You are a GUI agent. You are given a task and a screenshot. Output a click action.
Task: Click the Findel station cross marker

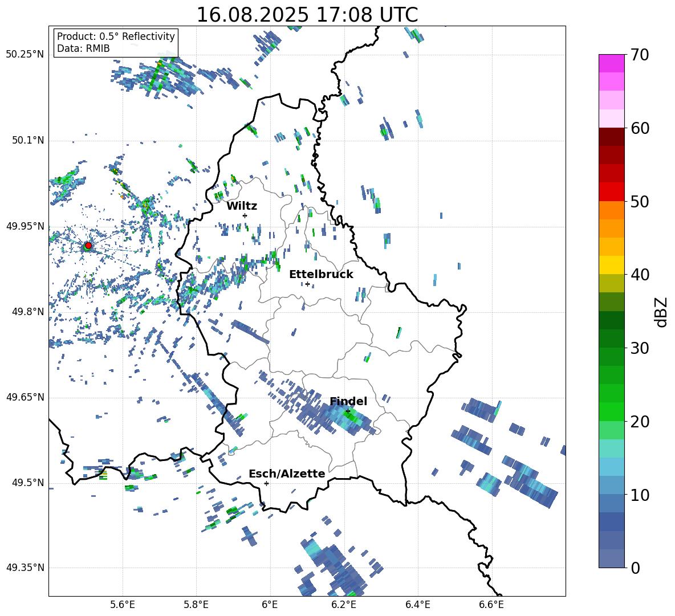click(348, 411)
